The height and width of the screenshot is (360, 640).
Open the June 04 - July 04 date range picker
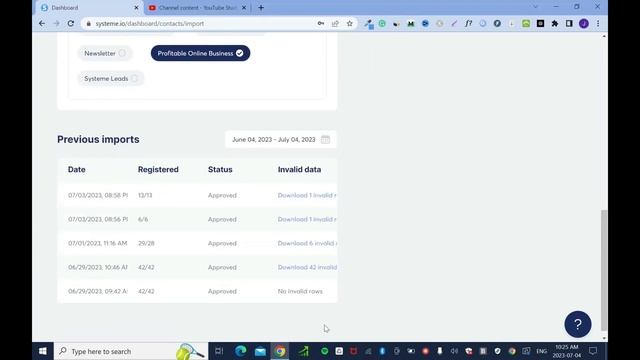tap(280, 140)
